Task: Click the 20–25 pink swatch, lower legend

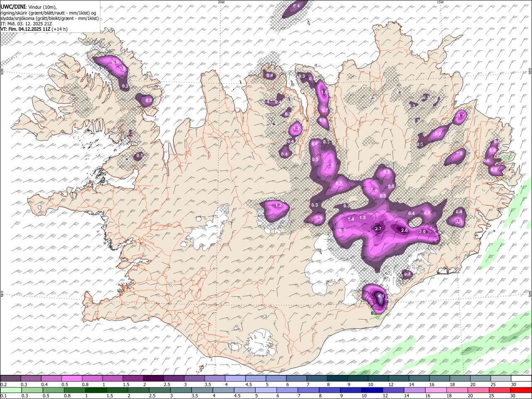Action: [478, 390]
